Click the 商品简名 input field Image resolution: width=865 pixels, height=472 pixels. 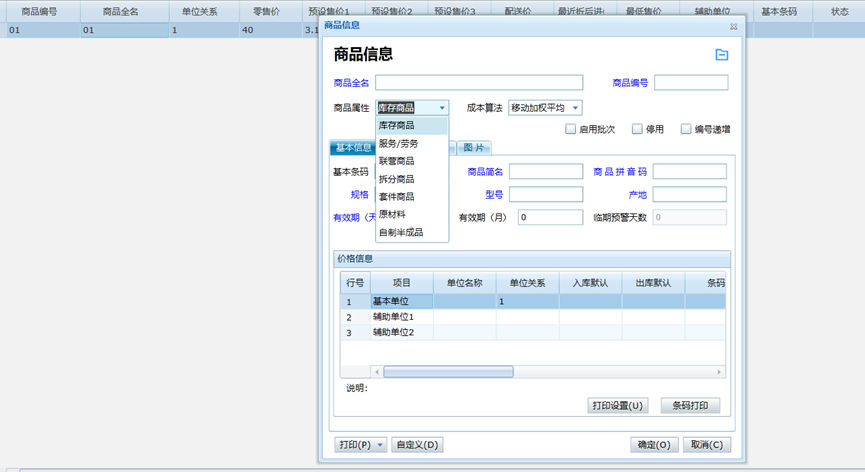click(x=546, y=171)
